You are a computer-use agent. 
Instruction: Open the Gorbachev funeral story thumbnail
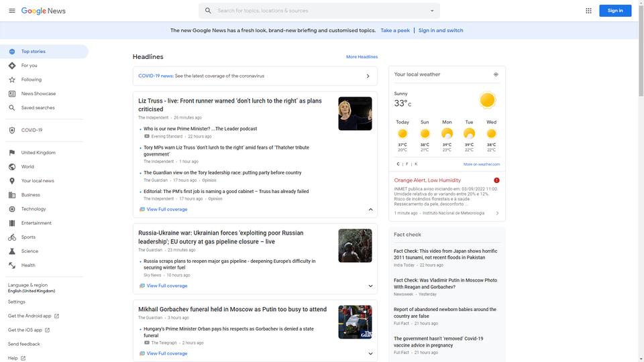click(355, 322)
